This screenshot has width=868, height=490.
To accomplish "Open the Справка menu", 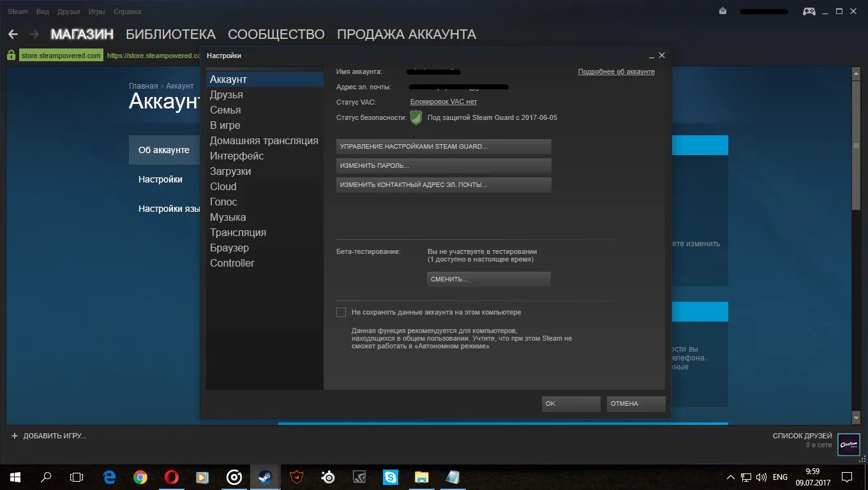I will 128,11.
